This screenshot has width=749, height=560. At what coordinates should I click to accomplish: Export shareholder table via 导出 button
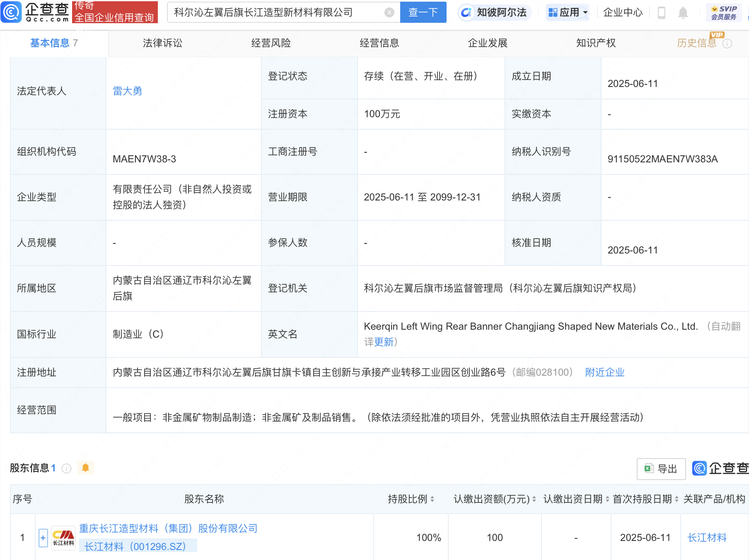661,469
